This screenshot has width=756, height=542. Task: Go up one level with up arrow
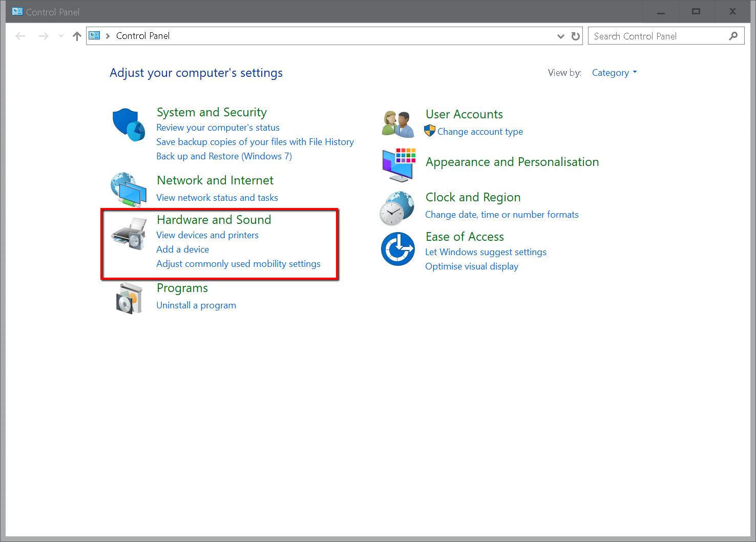(x=77, y=36)
